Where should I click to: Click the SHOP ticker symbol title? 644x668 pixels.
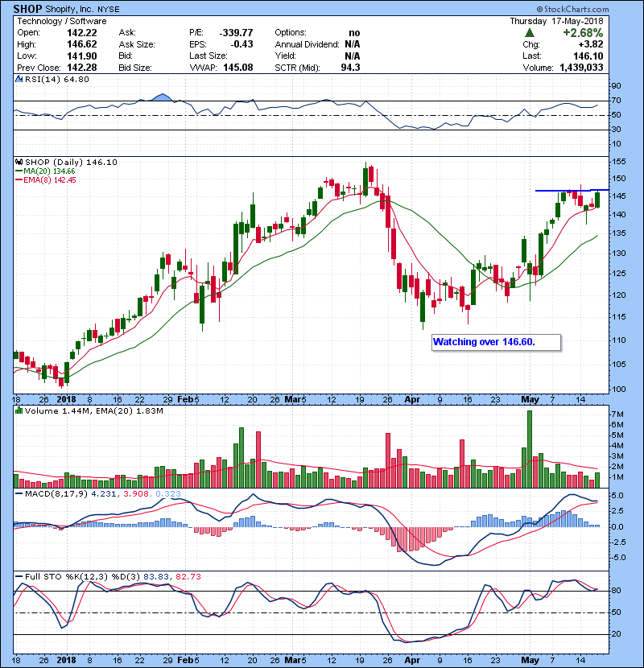click(x=27, y=9)
